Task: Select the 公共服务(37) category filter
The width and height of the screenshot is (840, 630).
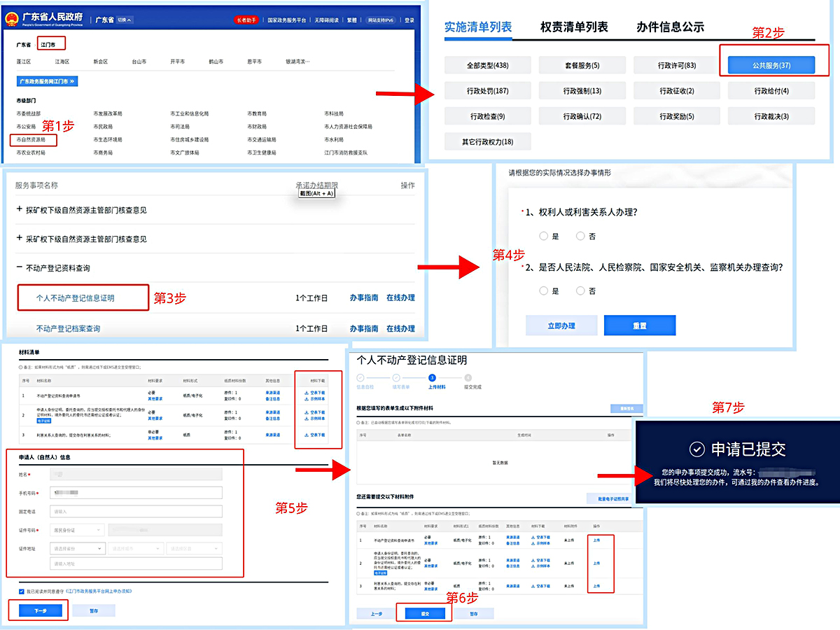Action: point(770,65)
